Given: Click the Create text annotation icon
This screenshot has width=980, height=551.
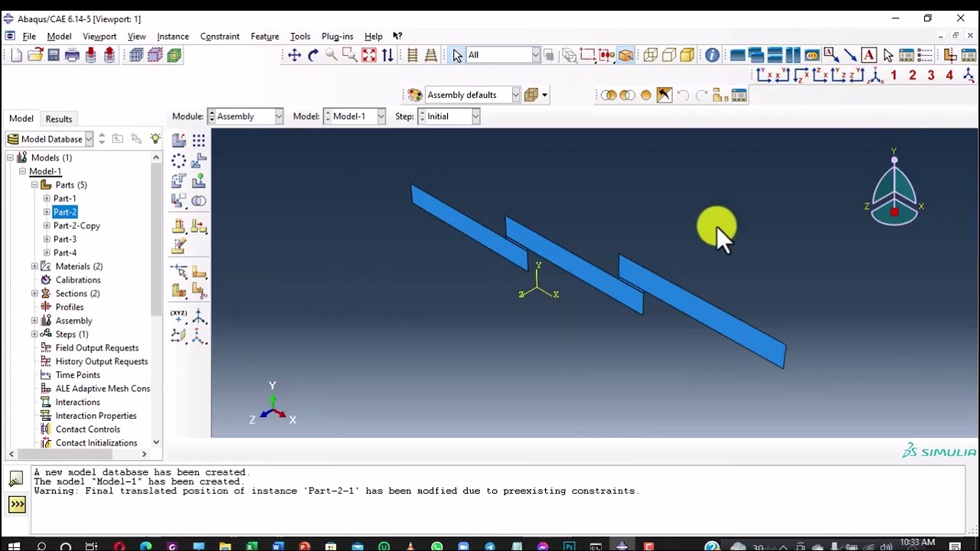Looking at the screenshot, I should coord(869,55).
